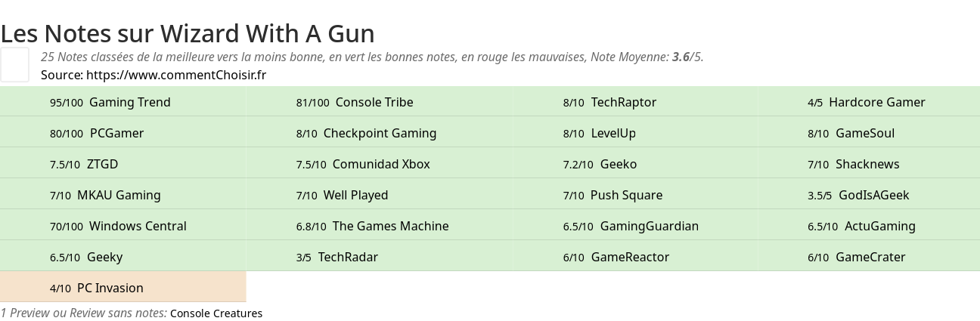Click the Hardcore Gamer review
The height and width of the screenshot is (321, 980).
coord(876,102)
